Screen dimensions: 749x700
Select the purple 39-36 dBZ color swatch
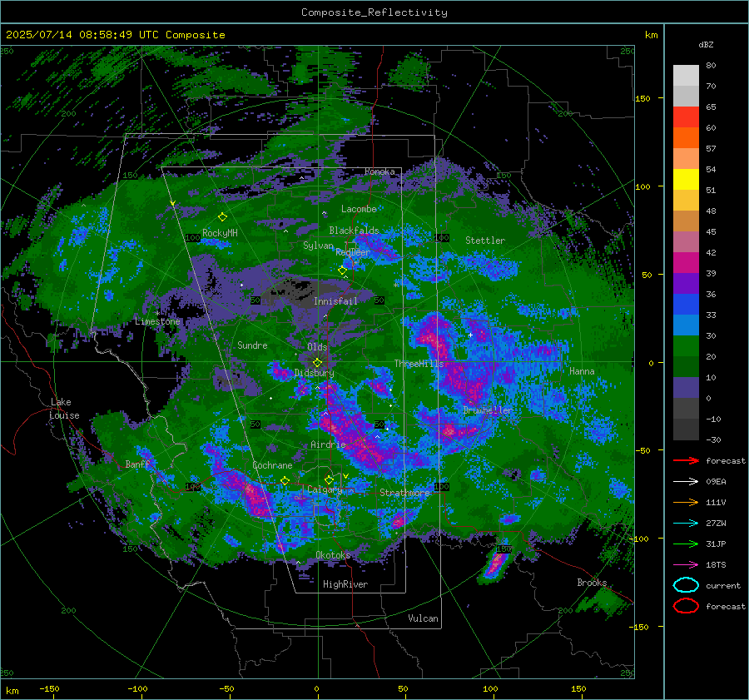coord(686,284)
